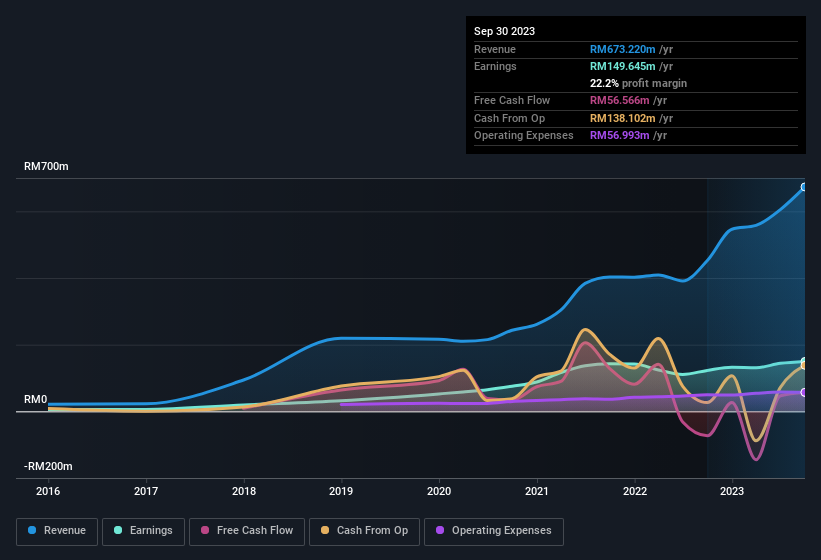Viewport: 821px width, 560px height.
Task: Click the Sep 30 2023 tooltip date
Action: (x=504, y=31)
